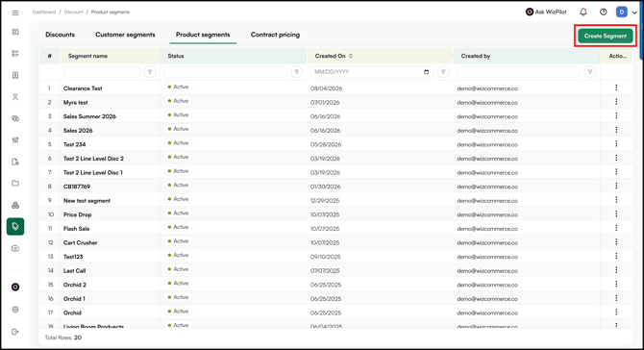Expand the user account dropdown chevron

pos(634,12)
